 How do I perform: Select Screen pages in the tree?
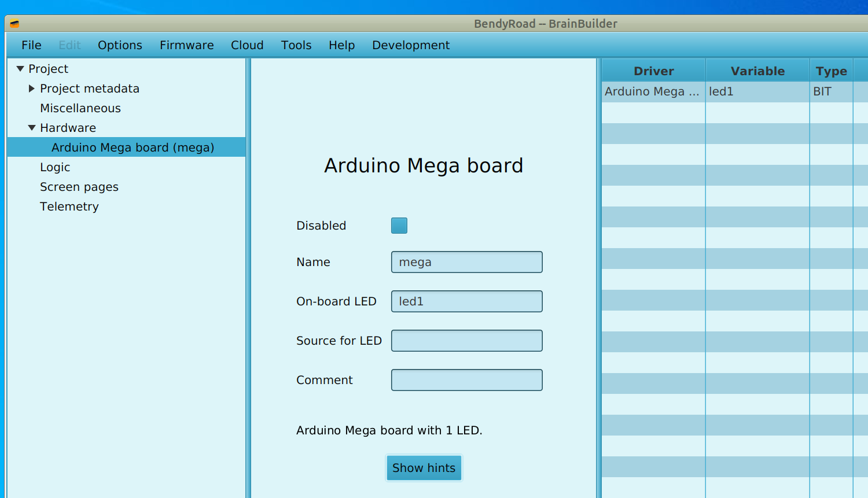click(x=79, y=187)
